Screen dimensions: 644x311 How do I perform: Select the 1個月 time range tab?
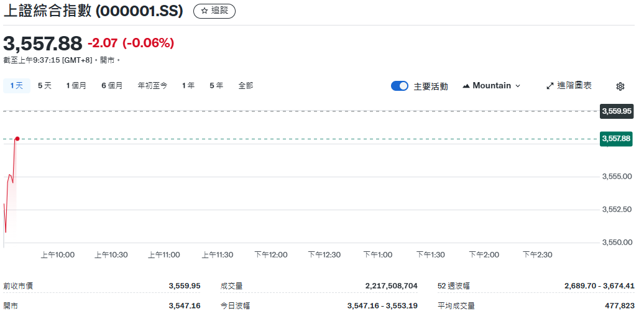76,86
